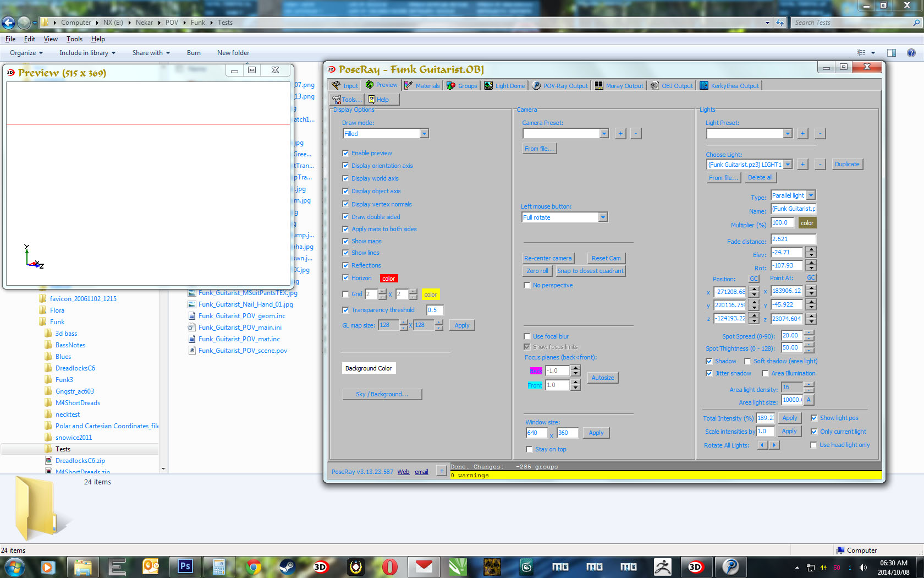924x578 pixels.
Task: Enable the No perspective checkbox
Action: pos(527,285)
